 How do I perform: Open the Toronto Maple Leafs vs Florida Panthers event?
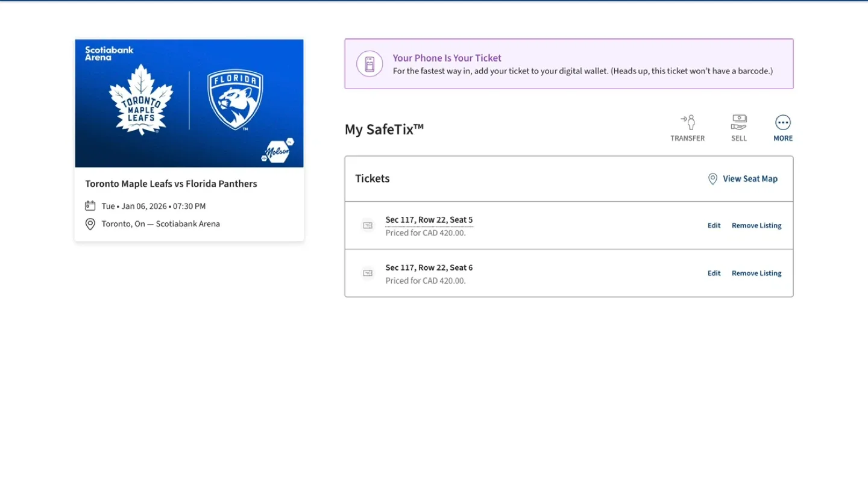click(x=171, y=183)
